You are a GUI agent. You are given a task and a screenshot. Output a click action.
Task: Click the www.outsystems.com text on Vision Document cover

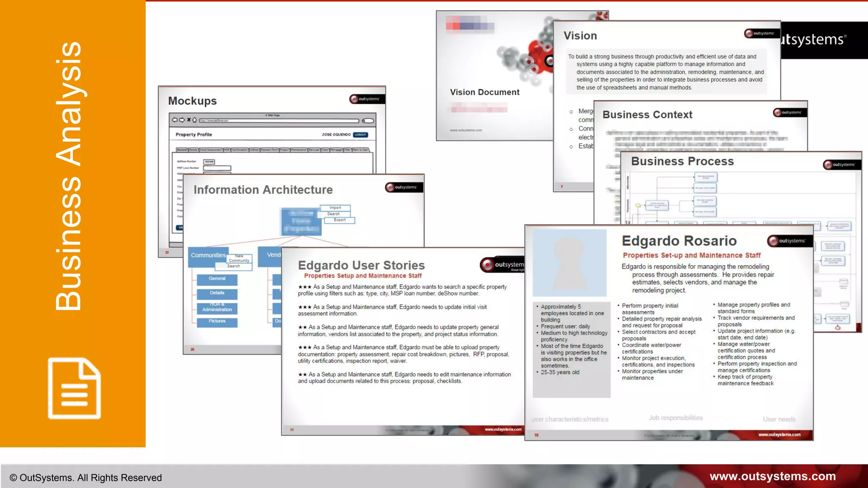click(466, 130)
